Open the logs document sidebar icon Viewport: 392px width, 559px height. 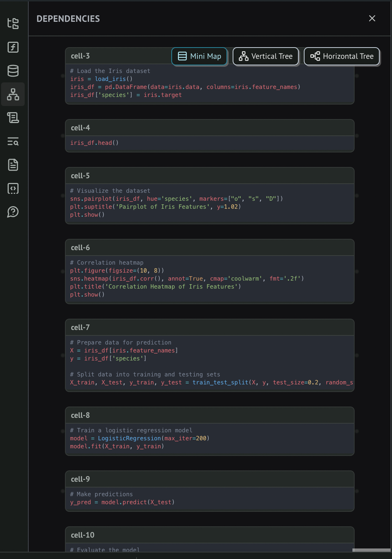pos(13,165)
